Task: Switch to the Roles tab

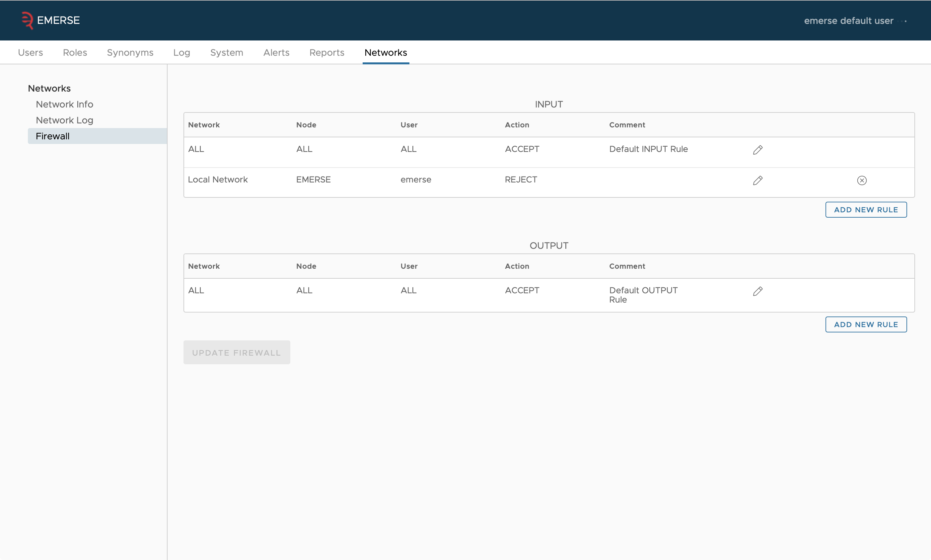Action: [x=75, y=52]
